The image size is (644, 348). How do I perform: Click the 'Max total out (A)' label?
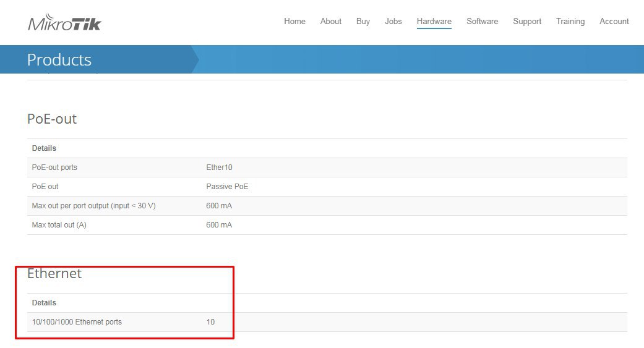point(59,225)
